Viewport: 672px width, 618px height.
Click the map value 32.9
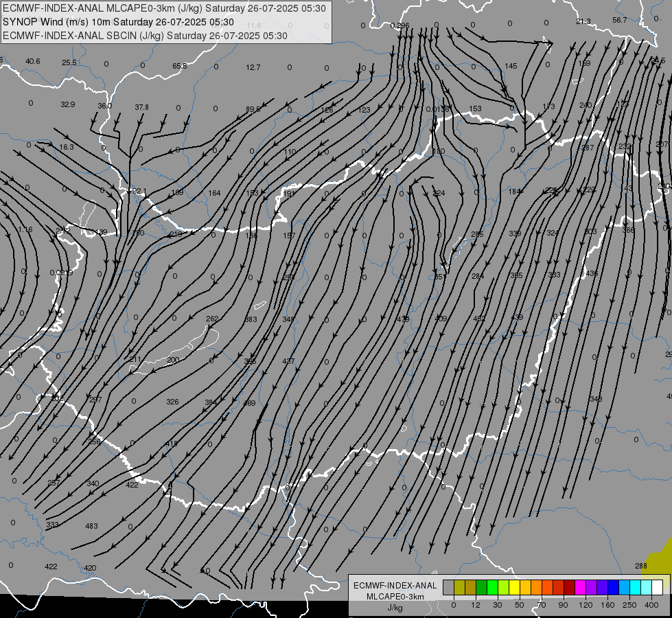click(x=68, y=104)
